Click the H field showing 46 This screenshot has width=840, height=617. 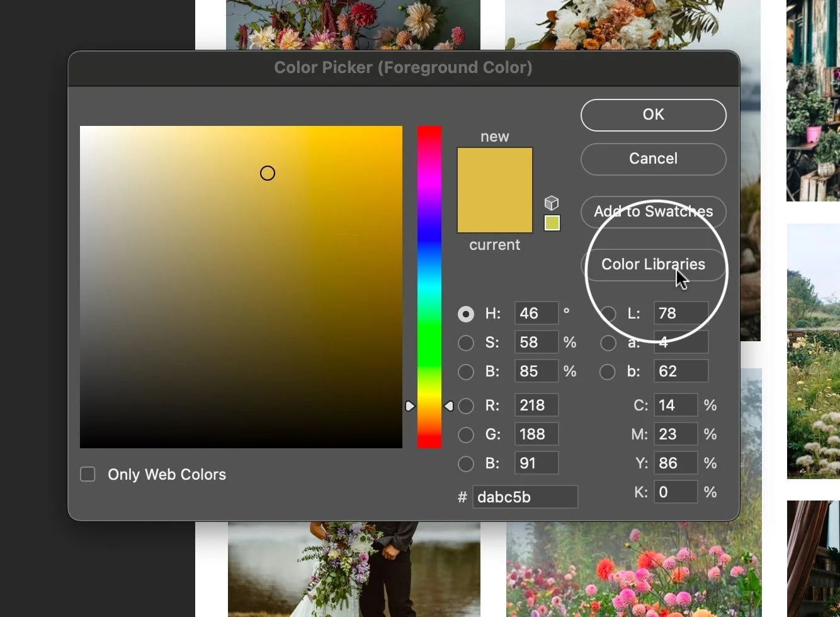point(536,313)
